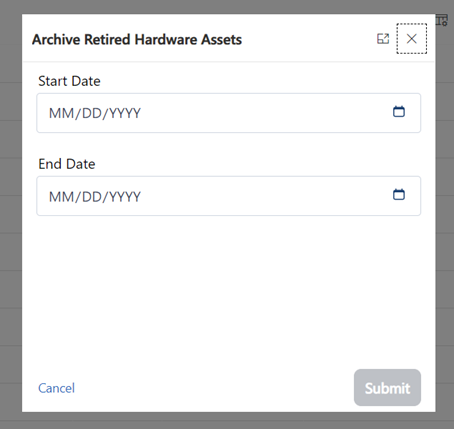454x429 pixels.
Task: Open the End Date calendar picker
Action: coord(399,194)
